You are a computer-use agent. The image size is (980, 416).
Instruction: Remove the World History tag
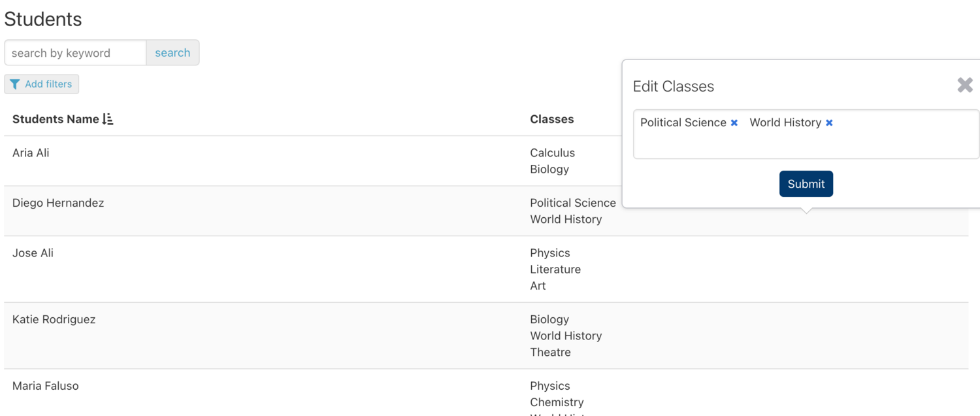829,123
